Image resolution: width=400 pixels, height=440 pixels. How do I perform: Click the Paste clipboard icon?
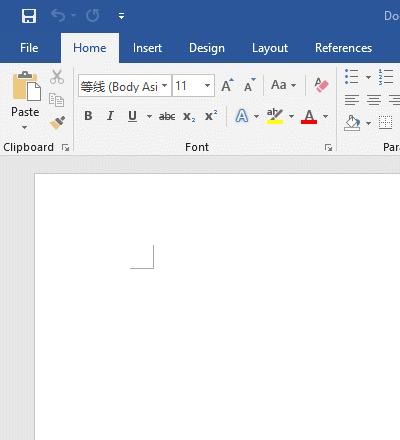pos(26,86)
